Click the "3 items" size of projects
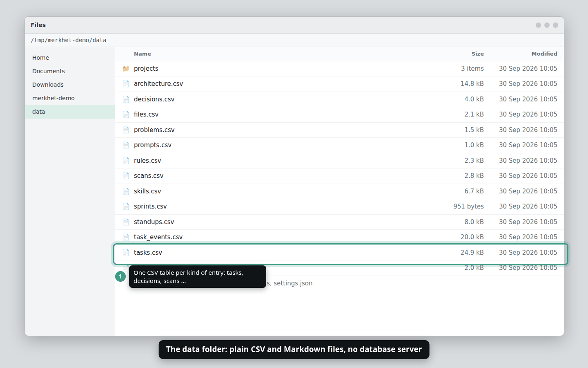The height and width of the screenshot is (368, 588). pos(472,69)
